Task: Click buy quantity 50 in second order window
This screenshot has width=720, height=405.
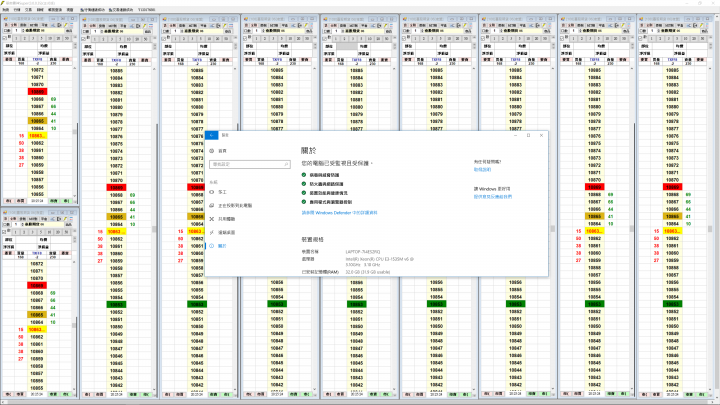Action: pos(100,239)
